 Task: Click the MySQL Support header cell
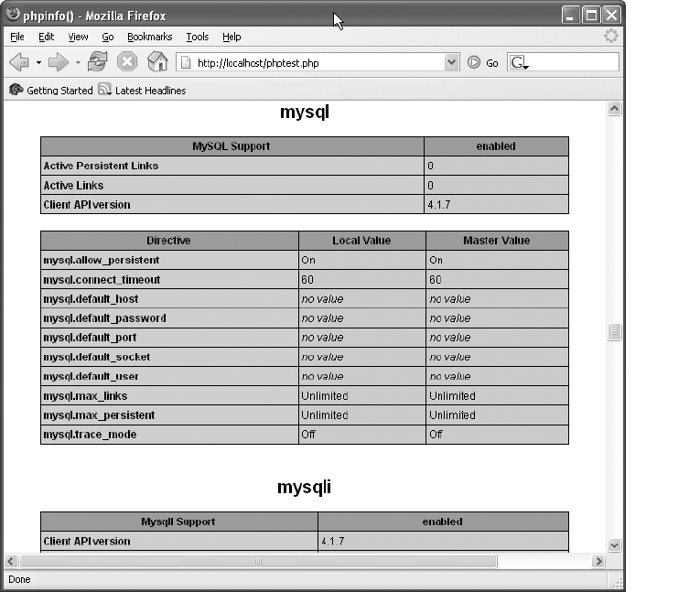tap(232, 146)
